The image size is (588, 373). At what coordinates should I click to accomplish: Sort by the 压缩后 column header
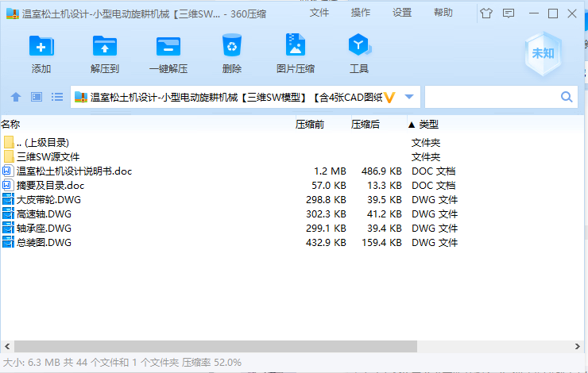(366, 124)
